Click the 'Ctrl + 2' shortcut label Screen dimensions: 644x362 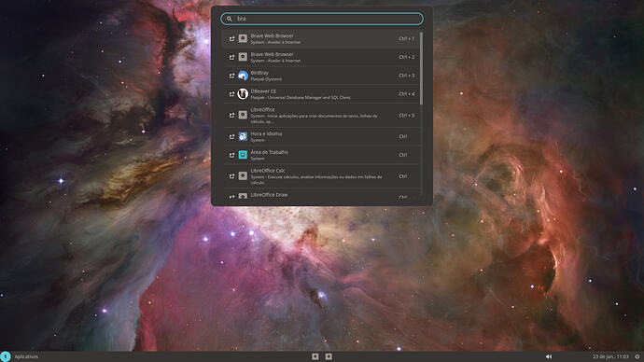tap(406, 57)
